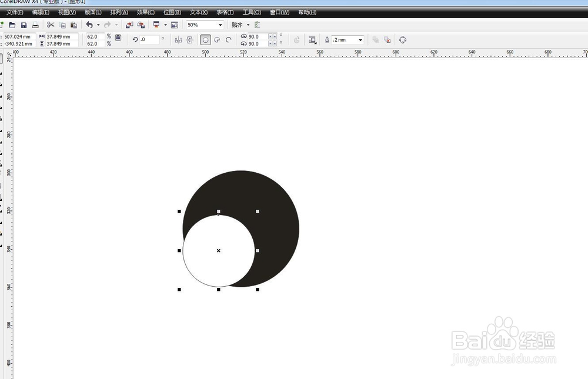Open the 文件(F) menu
The width and height of the screenshot is (588, 379).
click(15, 12)
